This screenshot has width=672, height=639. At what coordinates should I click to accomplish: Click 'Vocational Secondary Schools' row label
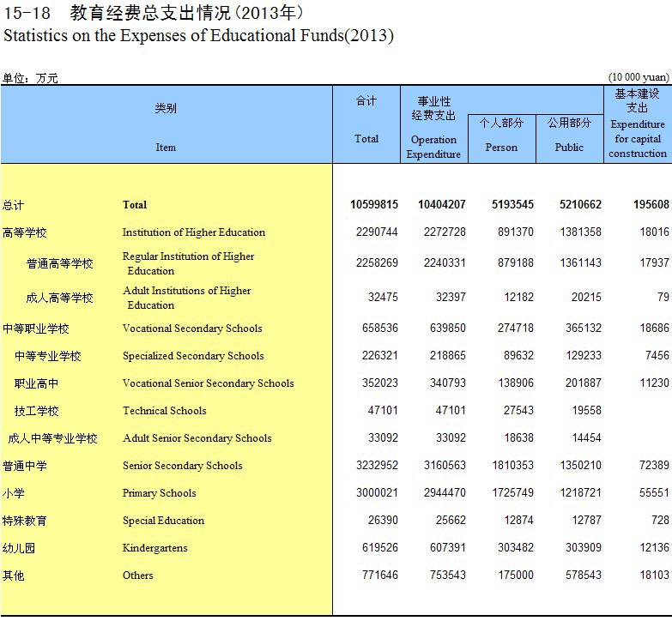[x=192, y=328]
